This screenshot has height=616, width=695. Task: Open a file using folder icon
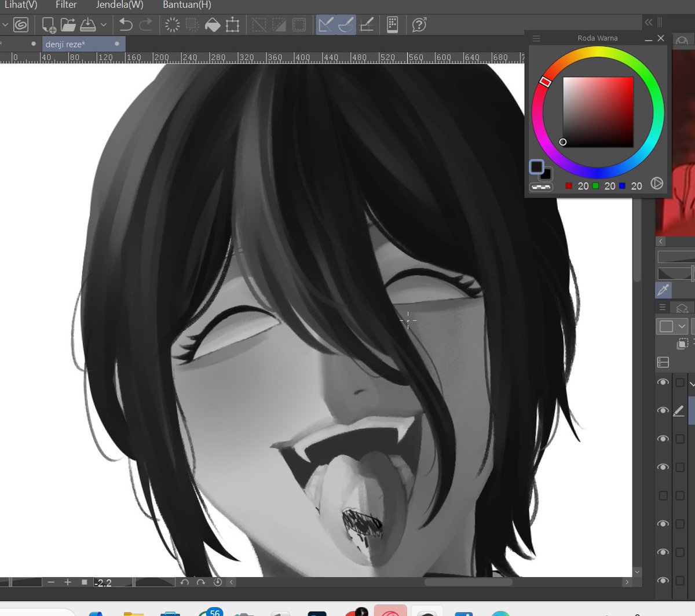click(68, 25)
